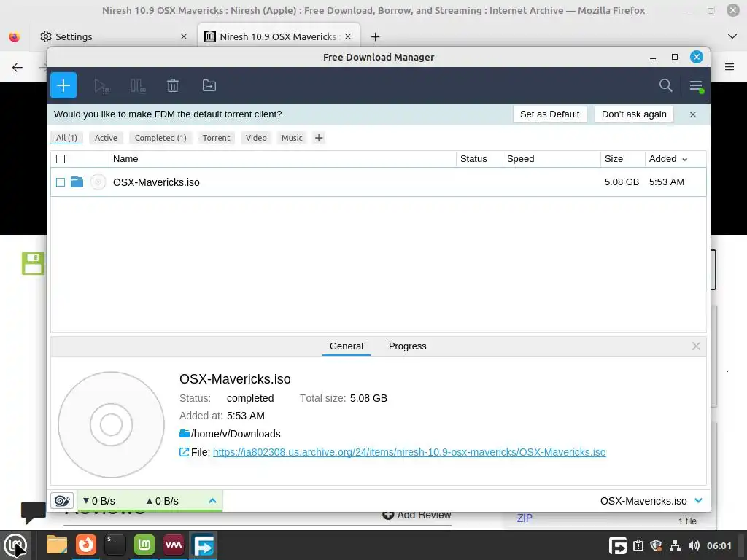
Task: Open Linux Mint start menu
Action: (15, 545)
